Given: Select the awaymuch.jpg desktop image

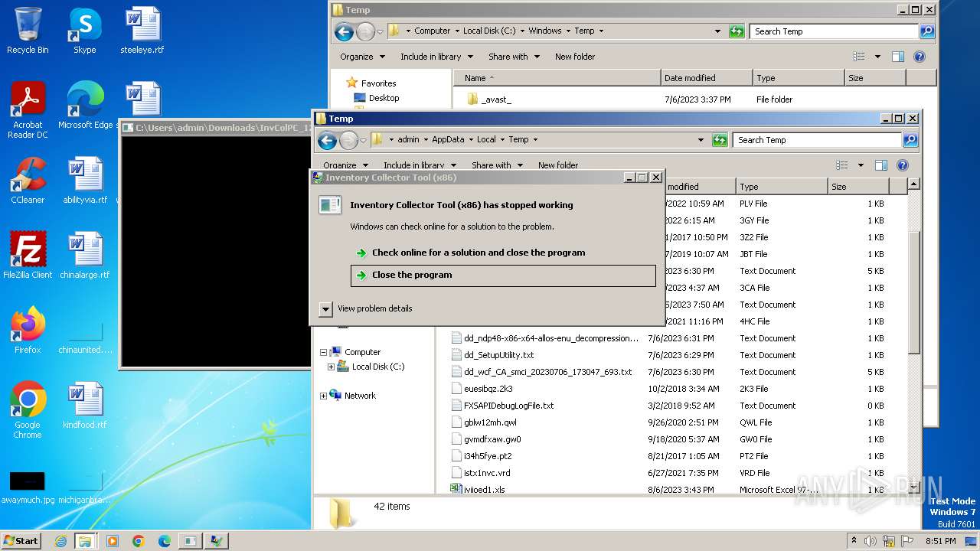Looking at the screenshot, I should pyautogui.click(x=28, y=488).
